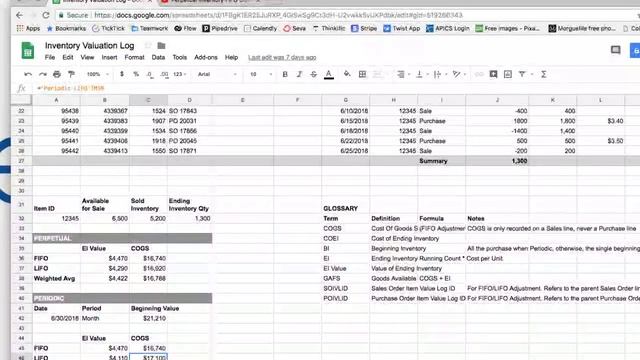Open the font size 10 dropdown
This screenshot has height=360, width=640.
click(261, 74)
